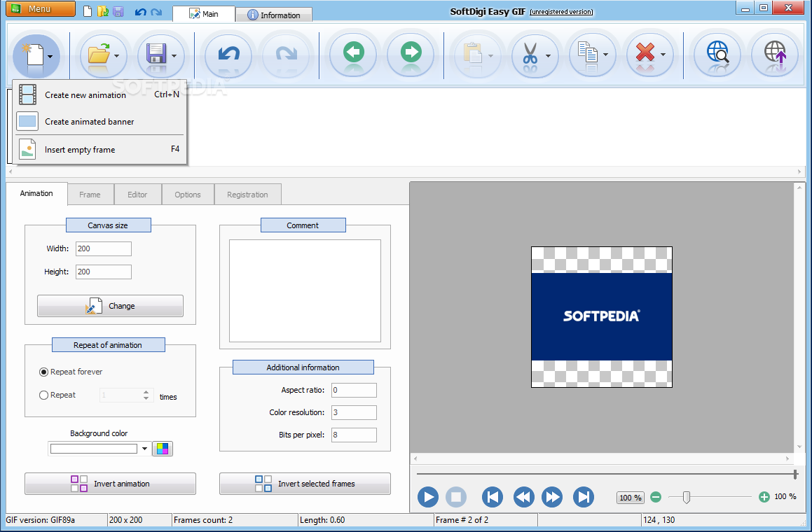Click the Change canvas size button

click(110, 306)
